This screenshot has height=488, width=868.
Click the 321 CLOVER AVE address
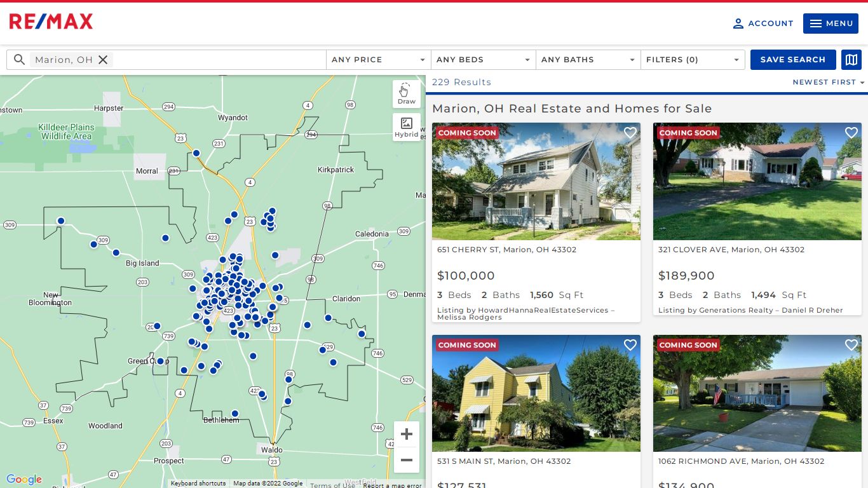pos(731,250)
